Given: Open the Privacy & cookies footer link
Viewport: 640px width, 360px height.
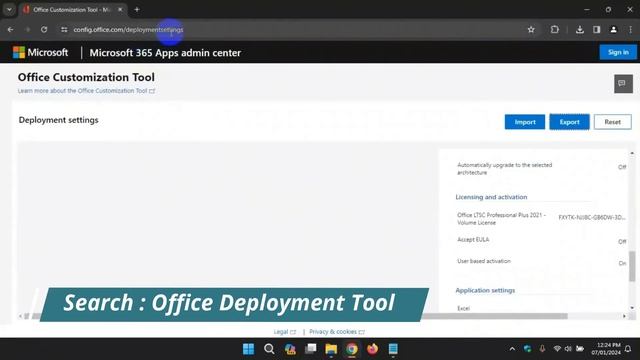Looking at the screenshot, I should tap(337, 332).
